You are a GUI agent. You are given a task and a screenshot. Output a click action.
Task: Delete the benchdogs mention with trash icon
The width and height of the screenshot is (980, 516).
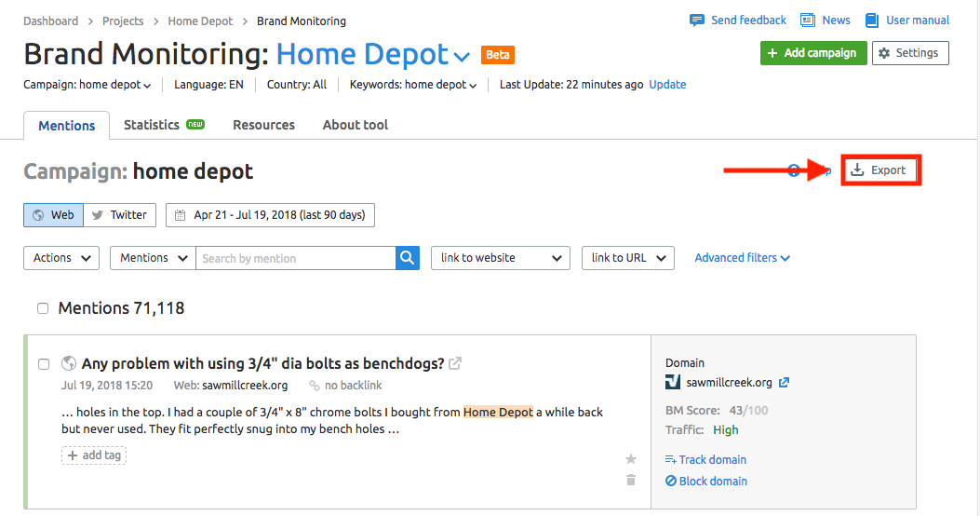(x=631, y=480)
